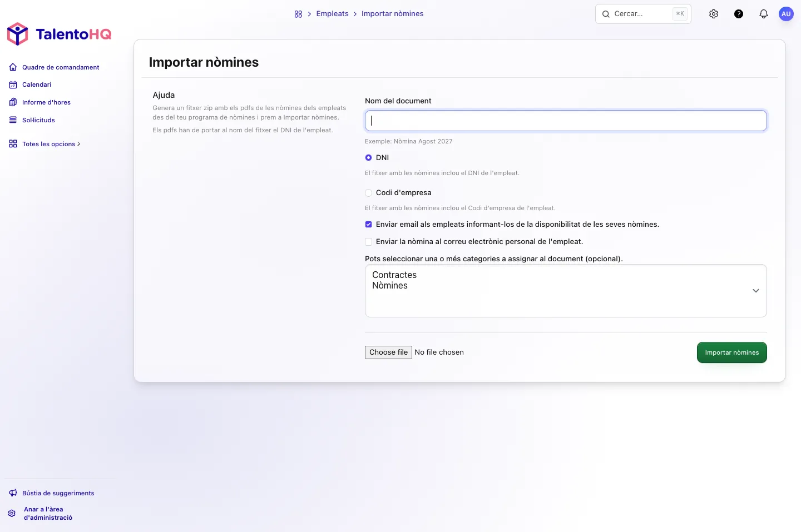Screen dimensions: 801x532
Task: Click the list icon beside Sol·licituds
Action: [x=13, y=120]
